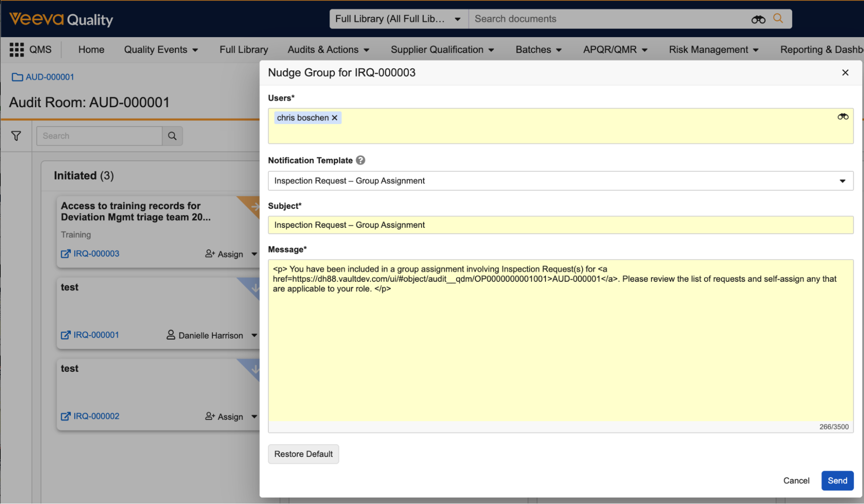Click into the Subject text field
Viewport: 864px width, 504px height.
[x=560, y=225]
